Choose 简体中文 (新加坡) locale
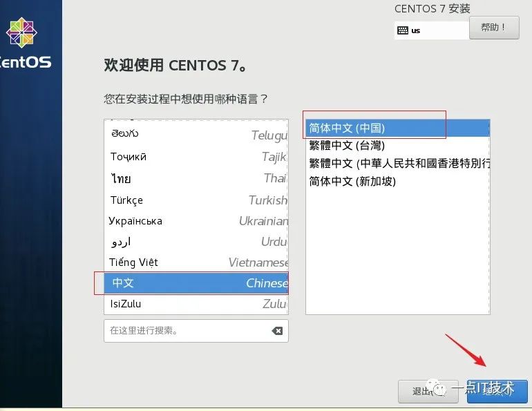This screenshot has width=532, height=411. tap(398, 182)
